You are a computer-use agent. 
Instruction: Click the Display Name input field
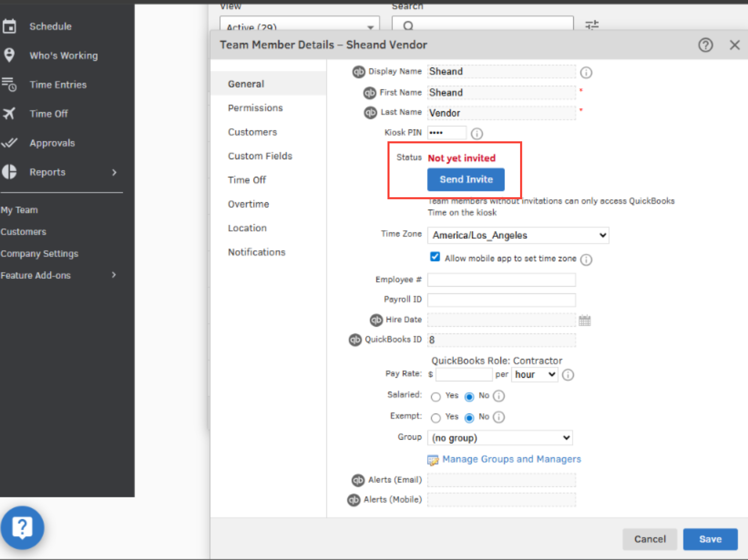501,72
